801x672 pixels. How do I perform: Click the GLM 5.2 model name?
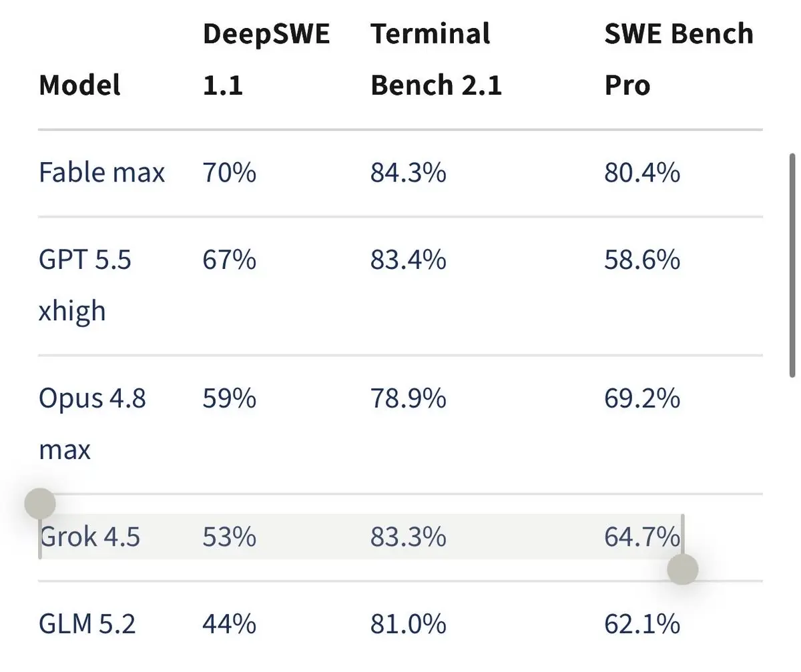click(x=87, y=624)
